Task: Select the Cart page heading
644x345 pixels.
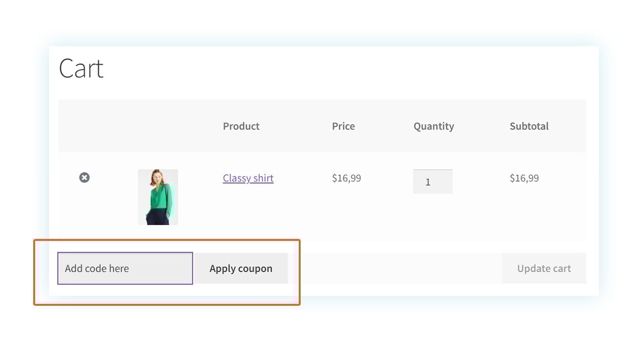Action: 81,68
